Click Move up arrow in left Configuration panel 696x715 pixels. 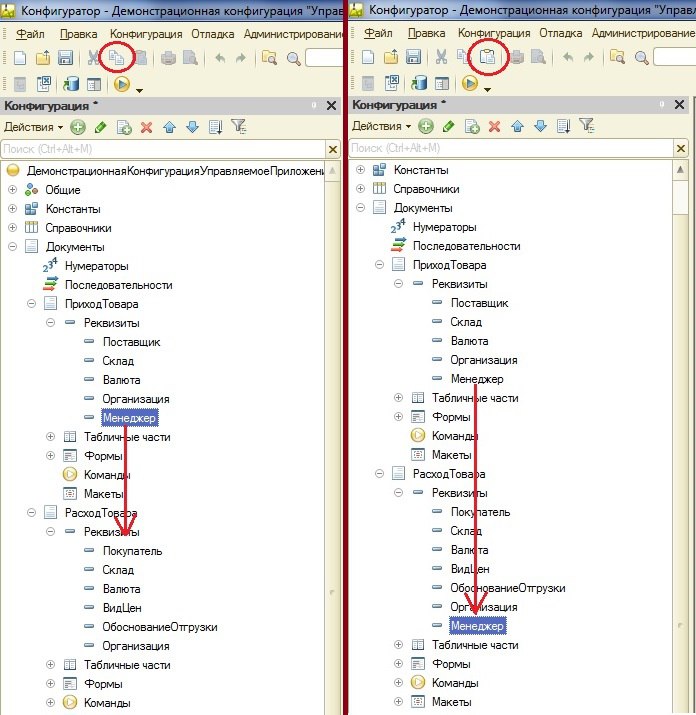[x=170, y=127]
